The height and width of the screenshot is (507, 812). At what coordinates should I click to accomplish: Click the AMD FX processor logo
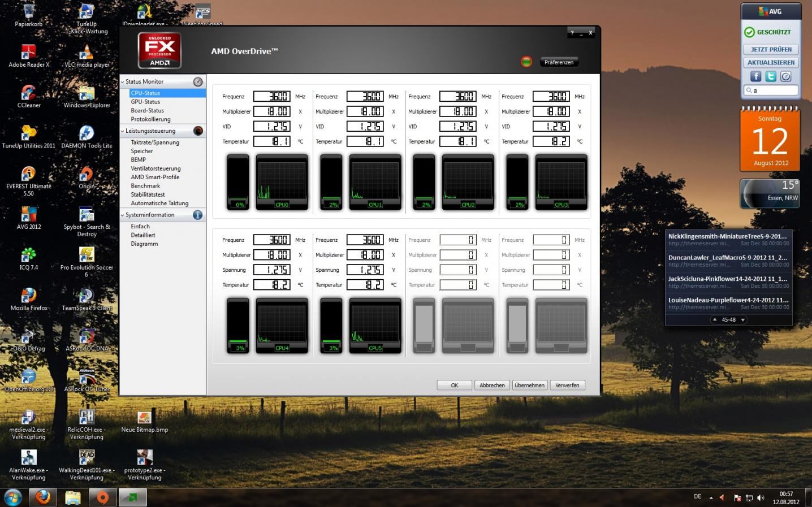159,50
